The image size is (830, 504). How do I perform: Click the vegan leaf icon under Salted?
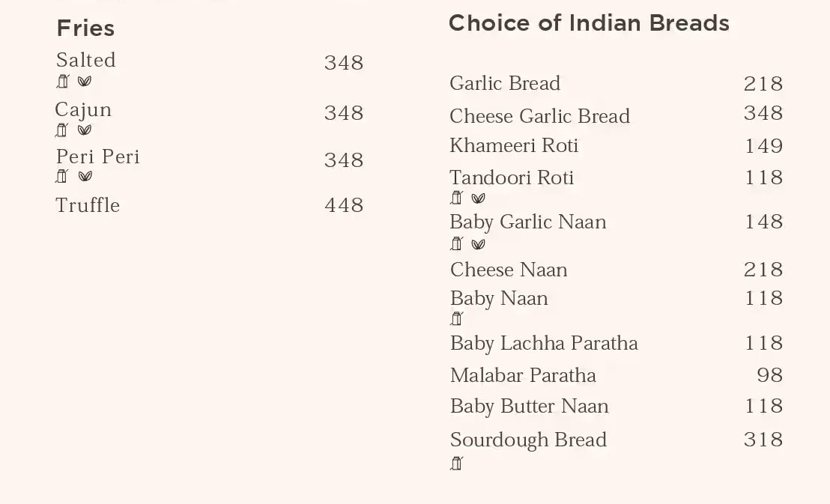(85, 82)
